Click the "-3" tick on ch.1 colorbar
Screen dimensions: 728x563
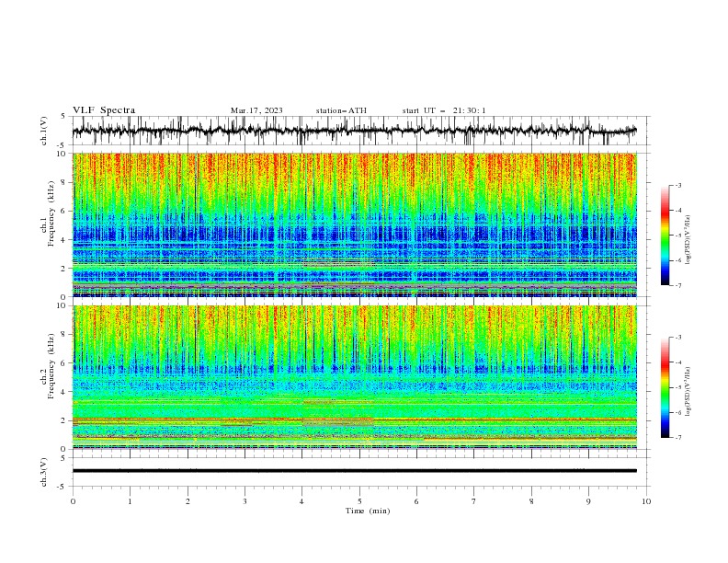click(677, 185)
